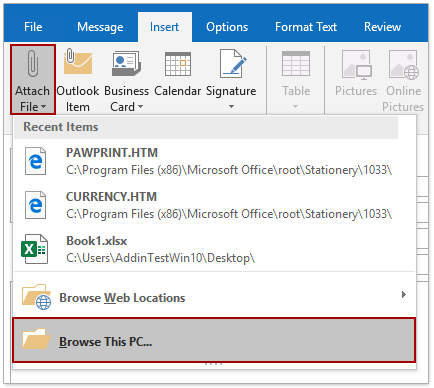This screenshot has height=388, width=434.
Task: Click the Browse Web Locations folder-globe icon
Action: (x=36, y=297)
